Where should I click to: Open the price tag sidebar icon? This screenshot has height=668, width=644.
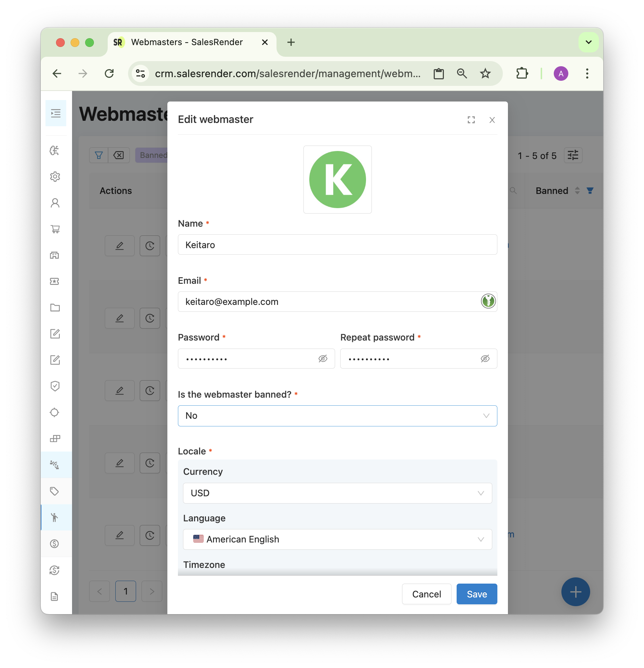(55, 491)
